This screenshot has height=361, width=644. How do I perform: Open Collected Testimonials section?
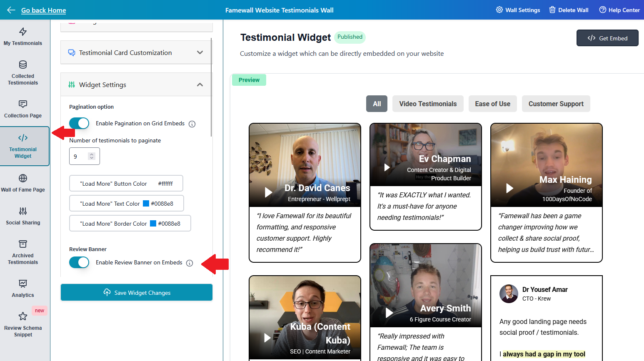point(23,73)
